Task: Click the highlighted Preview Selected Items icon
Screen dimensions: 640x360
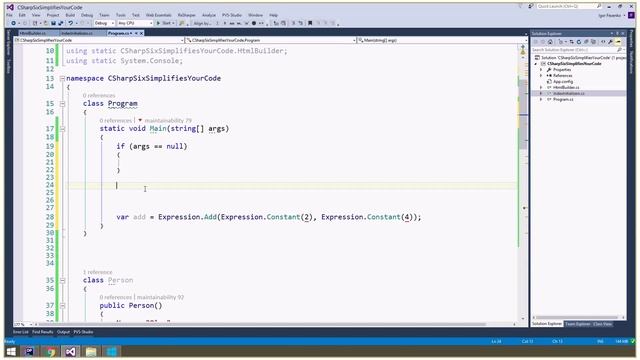Action: click(x=618, y=42)
